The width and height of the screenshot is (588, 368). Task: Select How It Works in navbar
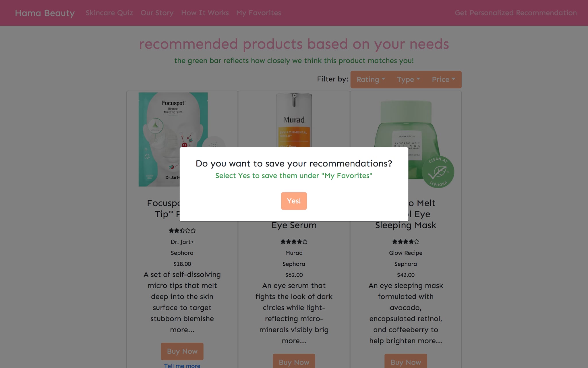point(205,13)
